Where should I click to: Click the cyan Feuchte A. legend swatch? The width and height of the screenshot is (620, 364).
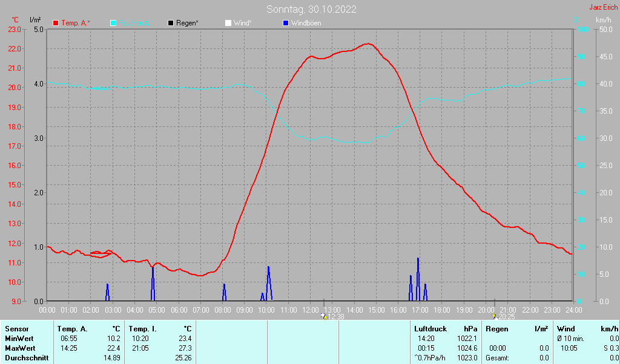pyautogui.click(x=113, y=24)
